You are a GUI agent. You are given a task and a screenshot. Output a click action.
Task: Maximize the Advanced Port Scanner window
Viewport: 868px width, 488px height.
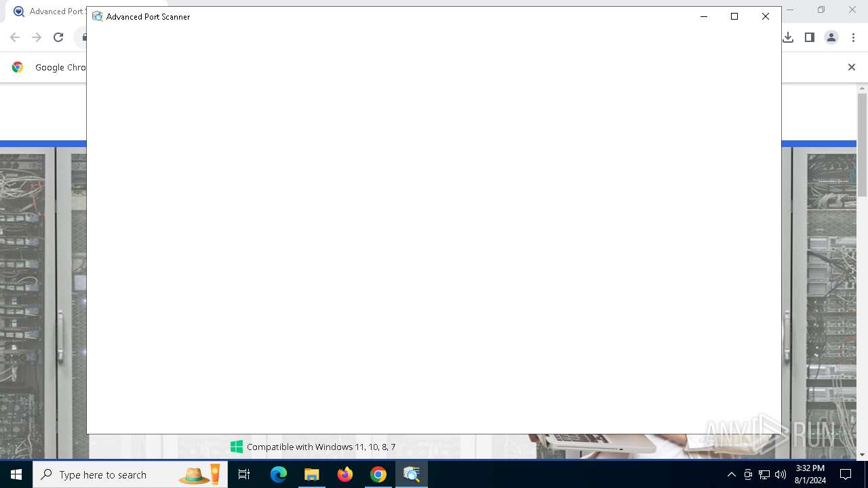tap(734, 16)
